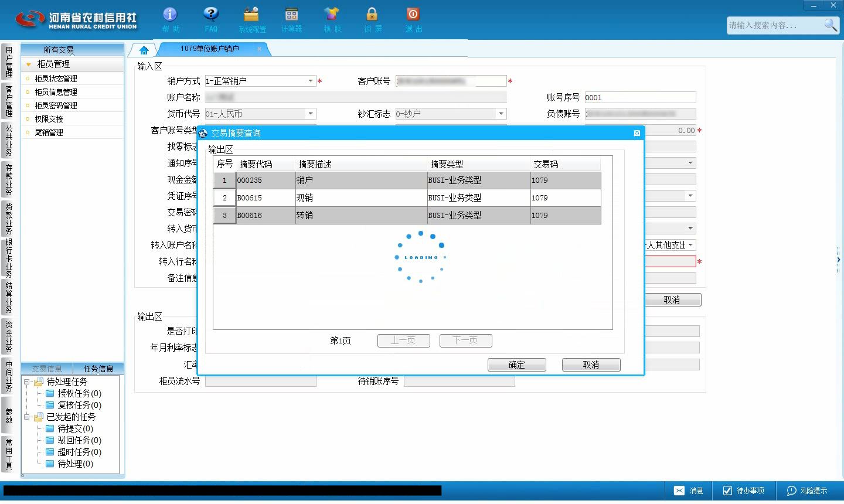Open the 钞汇标志 dropdown
The width and height of the screenshot is (844, 504).
point(501,114)
